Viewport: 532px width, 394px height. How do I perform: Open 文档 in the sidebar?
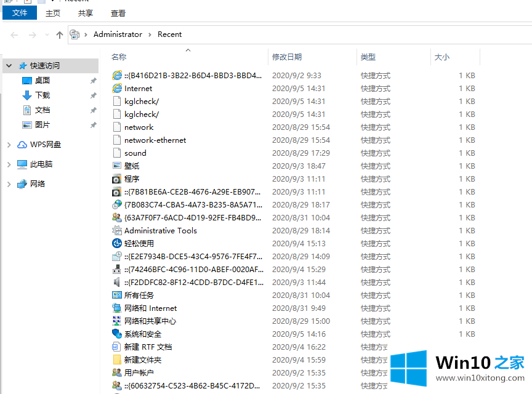[x=42, y=110]
